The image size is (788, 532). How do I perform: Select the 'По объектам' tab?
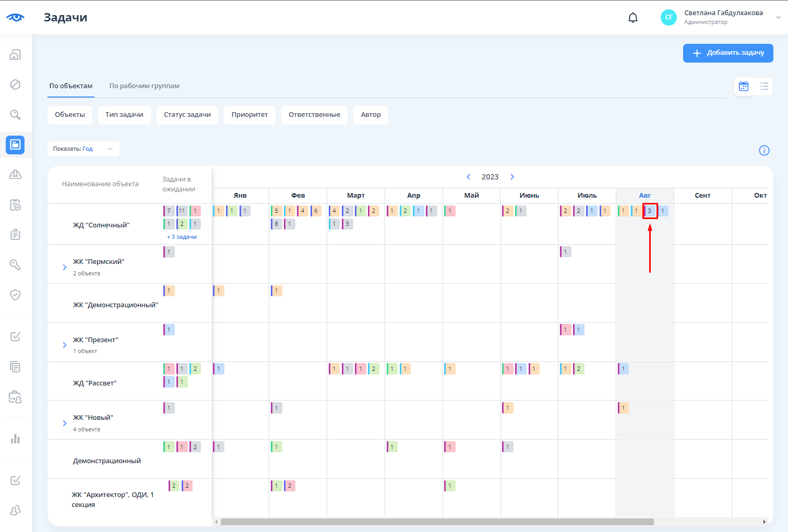71,86
